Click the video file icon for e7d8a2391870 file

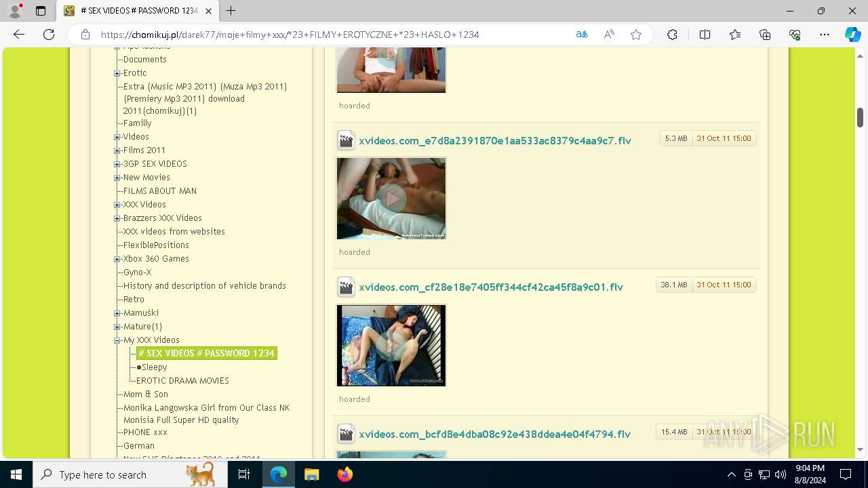(x=347, y=140)
